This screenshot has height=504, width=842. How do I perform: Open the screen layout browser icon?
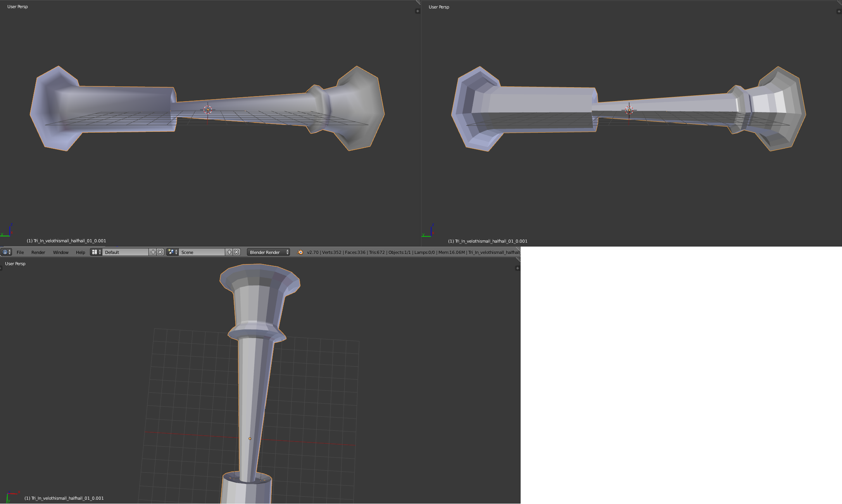tap(96, 252)
